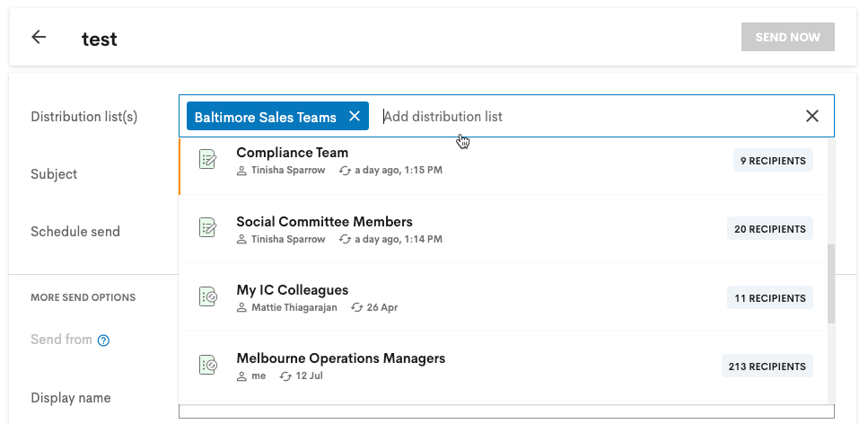Choose My IC Colleagues option
Screen dimensions: 868x424
pyautogui.click(x=504, y=297)
